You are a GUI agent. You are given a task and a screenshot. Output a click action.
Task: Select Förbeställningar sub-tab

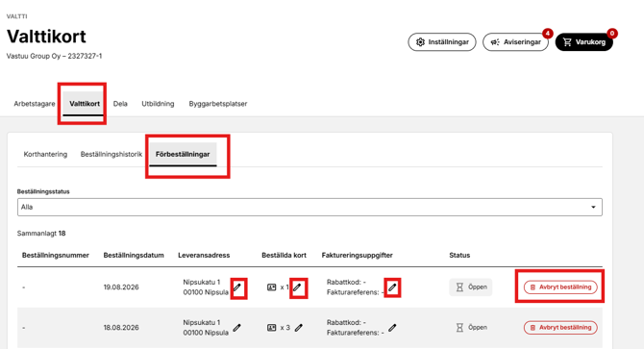point(183,154)
